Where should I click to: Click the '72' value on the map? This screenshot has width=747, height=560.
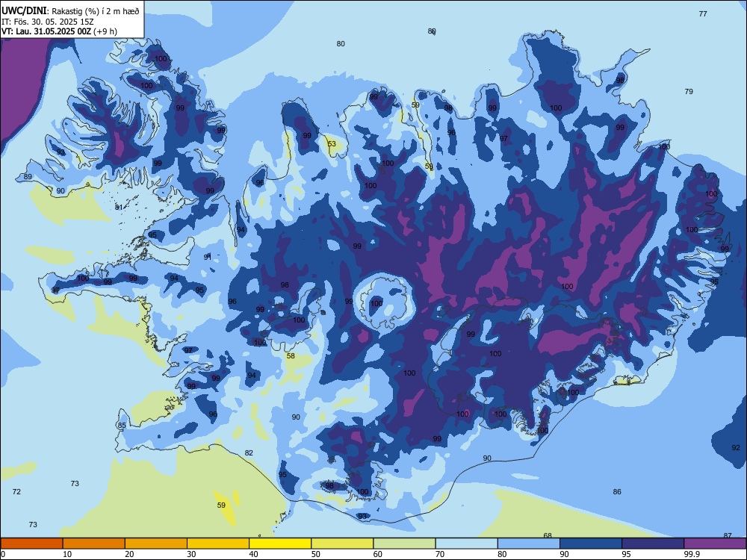tap(16, 491)
